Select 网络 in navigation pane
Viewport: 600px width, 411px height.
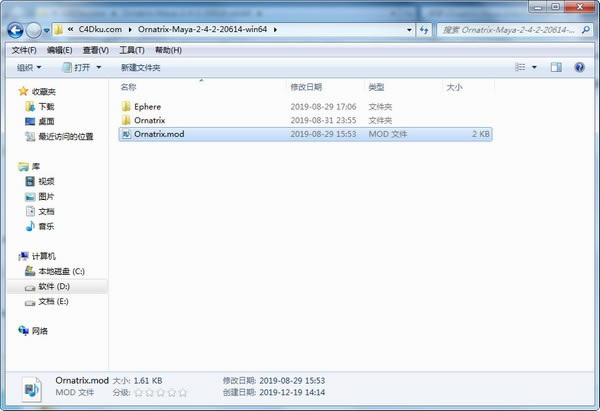point(40,331)
